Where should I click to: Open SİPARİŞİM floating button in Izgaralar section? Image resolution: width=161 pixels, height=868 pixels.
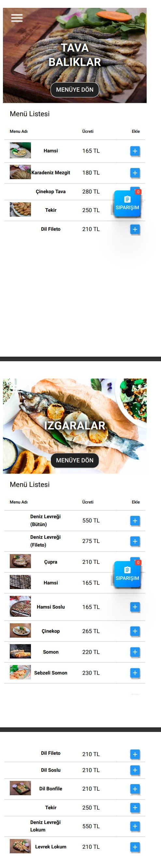tap(127, 574)
